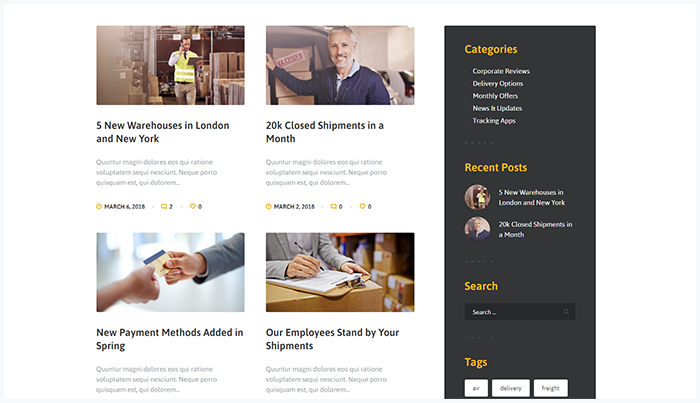Select the 'freight' tag
The image size is (700, 403).
pyautogui.click(x=551, y=388)
